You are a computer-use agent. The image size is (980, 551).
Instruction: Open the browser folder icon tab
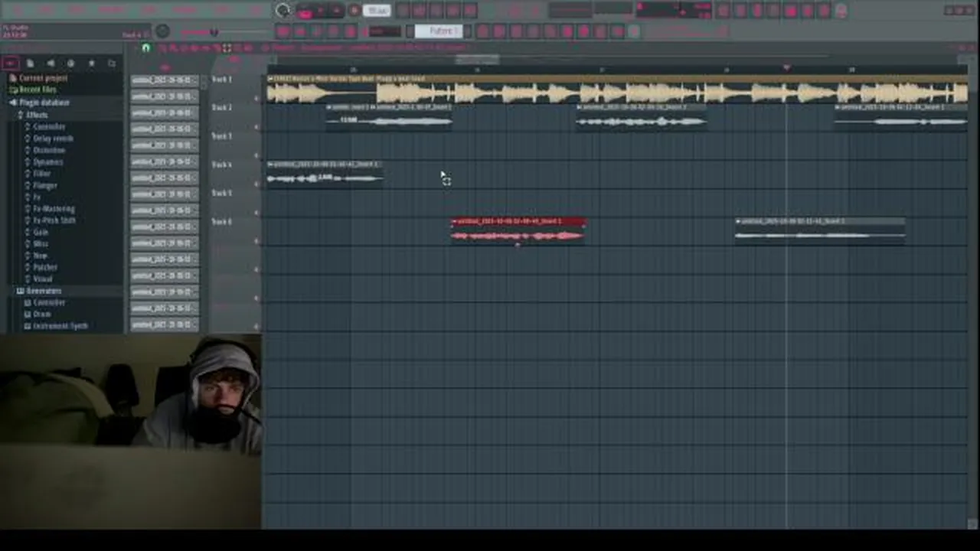click(x=112, y=64)
